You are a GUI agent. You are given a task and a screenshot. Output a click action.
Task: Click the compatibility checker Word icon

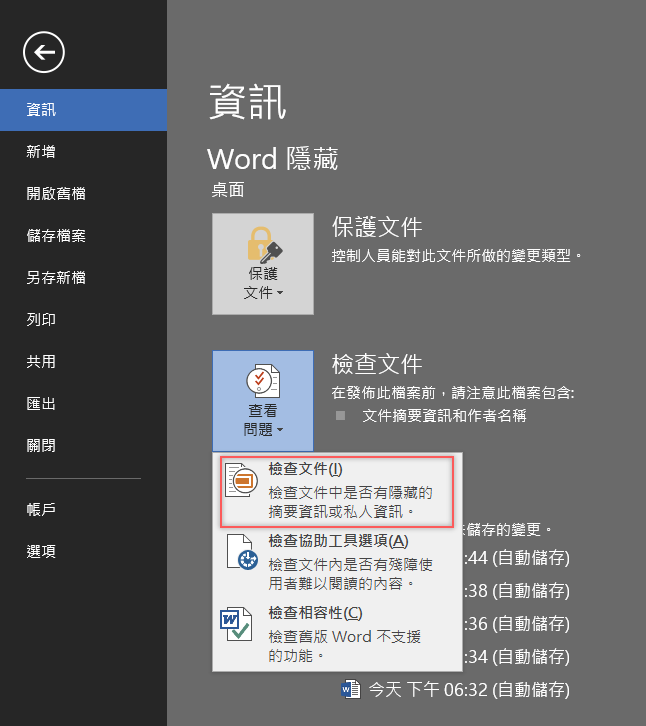(237, 624)
